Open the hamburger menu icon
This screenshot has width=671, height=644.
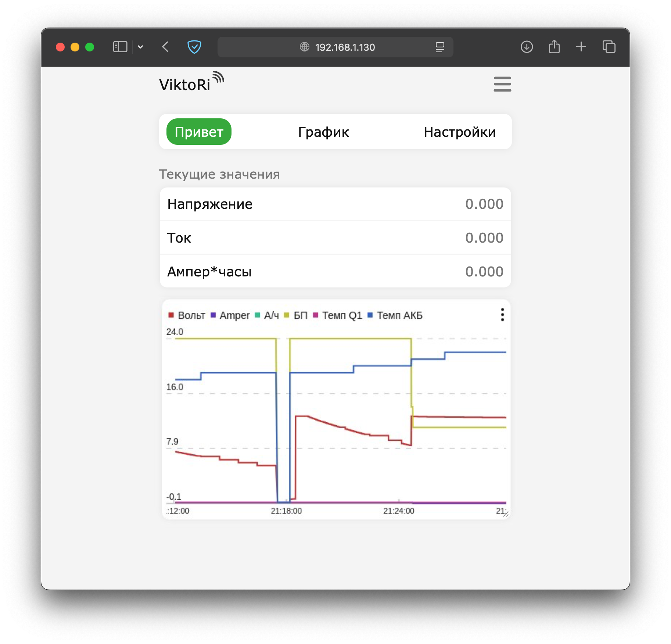coord(502,84)
